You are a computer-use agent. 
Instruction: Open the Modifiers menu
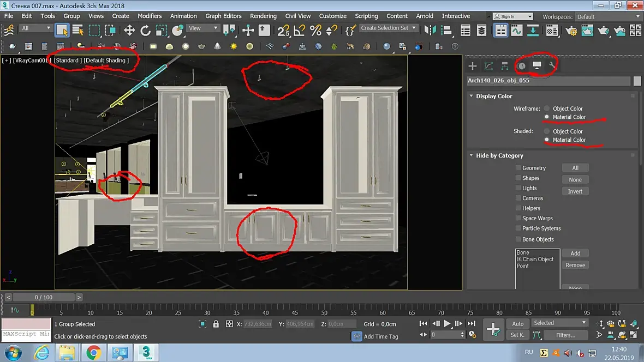150,16
